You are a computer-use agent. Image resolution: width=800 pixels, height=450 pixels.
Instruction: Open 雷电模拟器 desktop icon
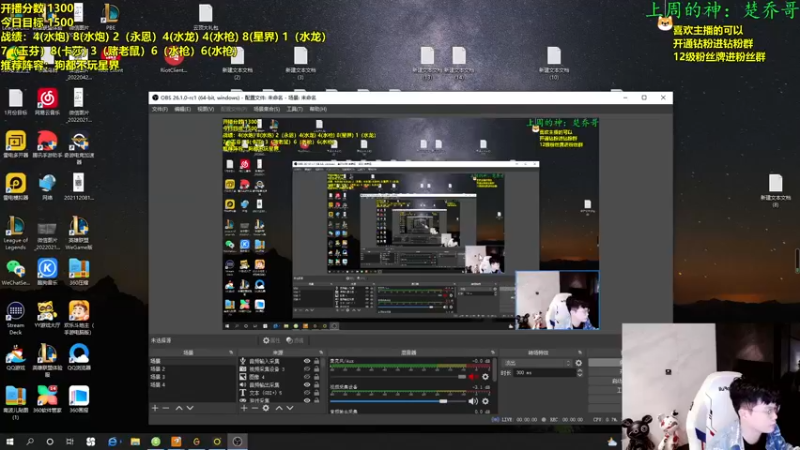(x=15, y=187)
